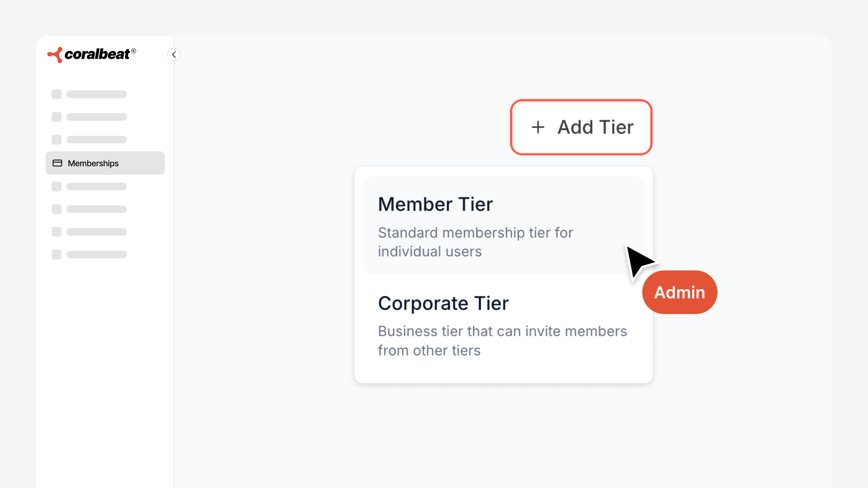The height and width of the screenshot is (488, 868).
Task: Click the topmost placeholder icon in sidebar
Action: (x=57, y=94)
